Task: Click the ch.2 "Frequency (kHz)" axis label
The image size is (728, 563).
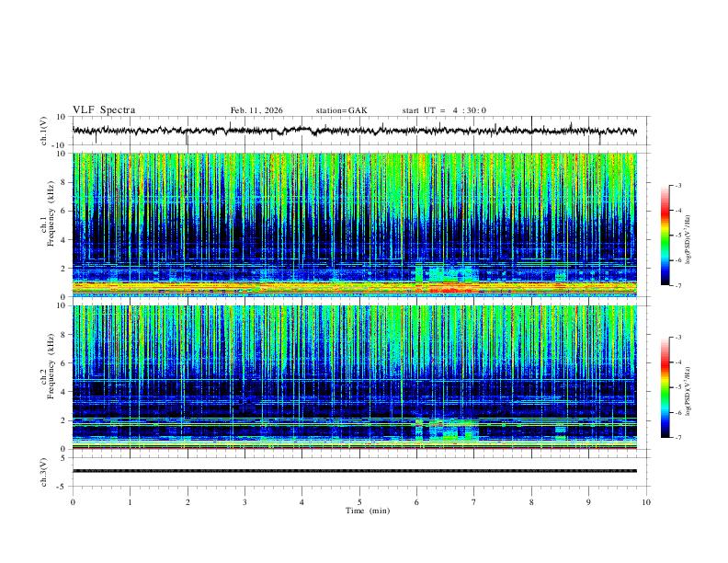Action: pos(51,366)
